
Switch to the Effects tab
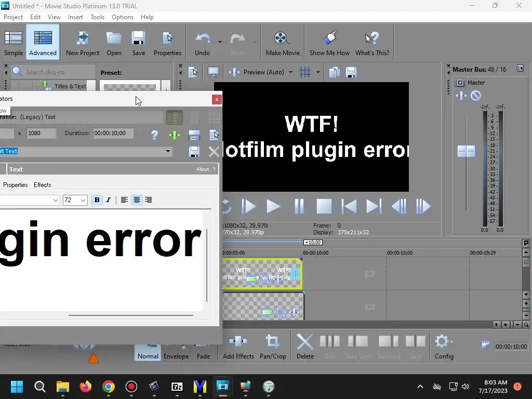point(43,185)
